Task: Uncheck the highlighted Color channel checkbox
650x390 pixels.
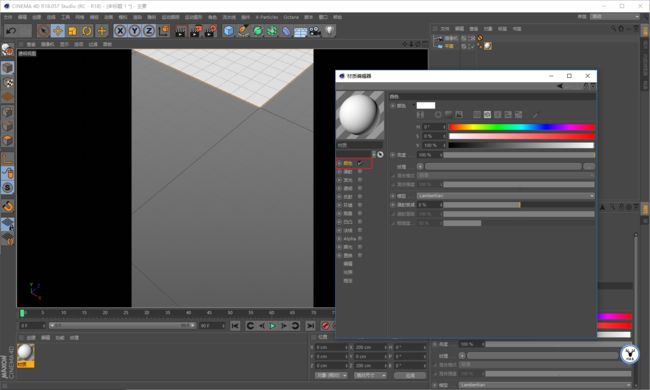Action: click(360, 163)
